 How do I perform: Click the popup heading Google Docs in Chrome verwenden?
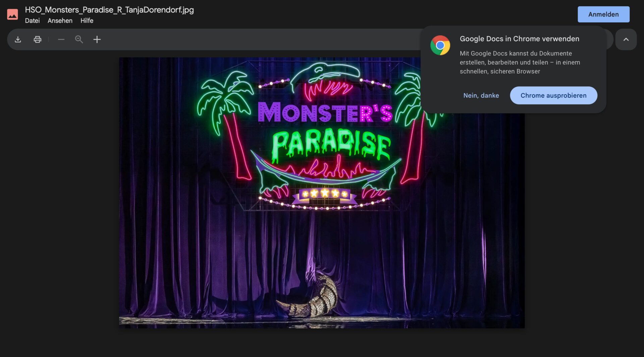pos(519,39)
